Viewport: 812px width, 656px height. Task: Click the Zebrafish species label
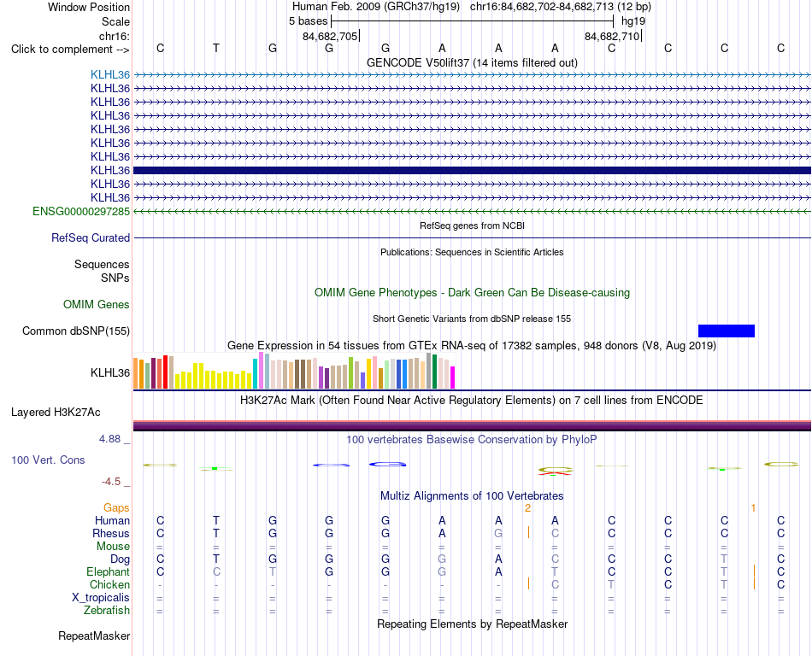tap(107, 611)
